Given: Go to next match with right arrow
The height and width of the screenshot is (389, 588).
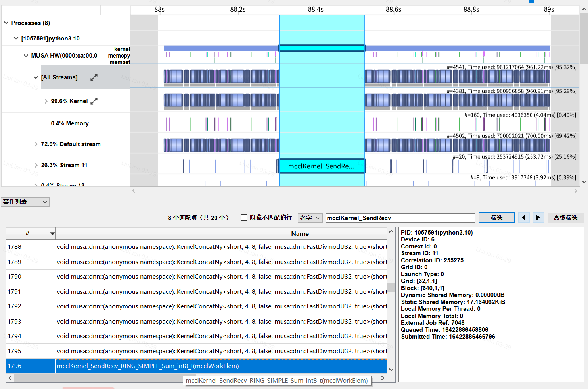Looking at the screenshot, I should 538,218.
